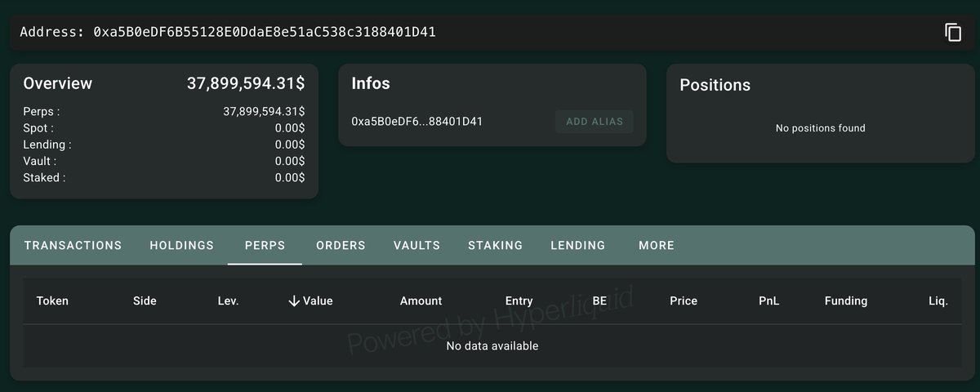Go to the ORDERS tab
This screenshot has height=392, width=980.
[x=341, y=245]
